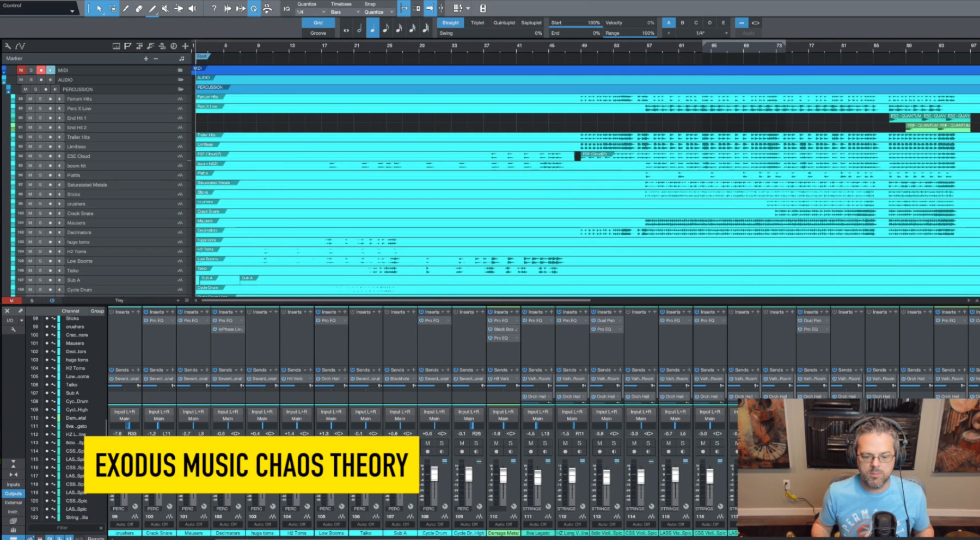Screen dimensions: 980x540
Task: Select the Eraser tool
Action: 139,8
